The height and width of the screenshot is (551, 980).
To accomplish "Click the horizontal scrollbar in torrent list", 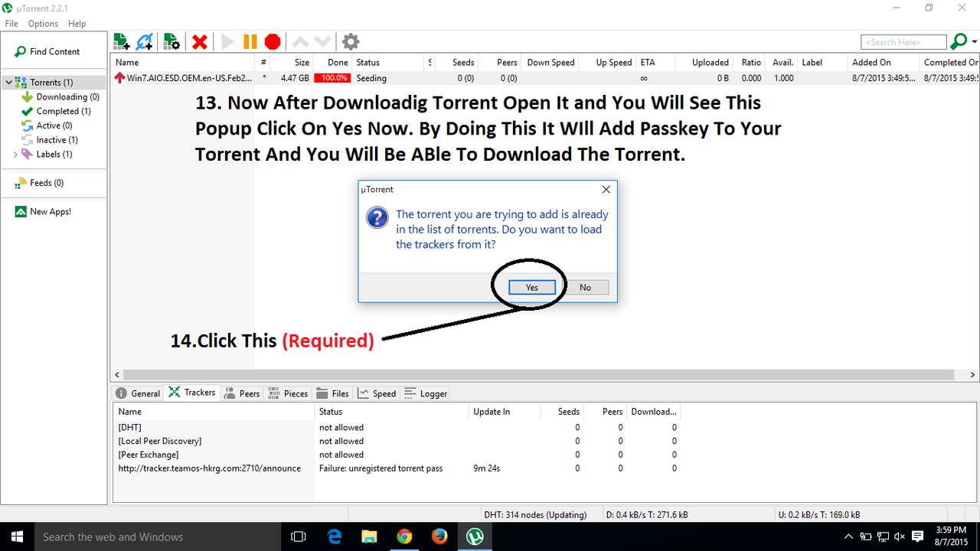I will coord(538,375).
